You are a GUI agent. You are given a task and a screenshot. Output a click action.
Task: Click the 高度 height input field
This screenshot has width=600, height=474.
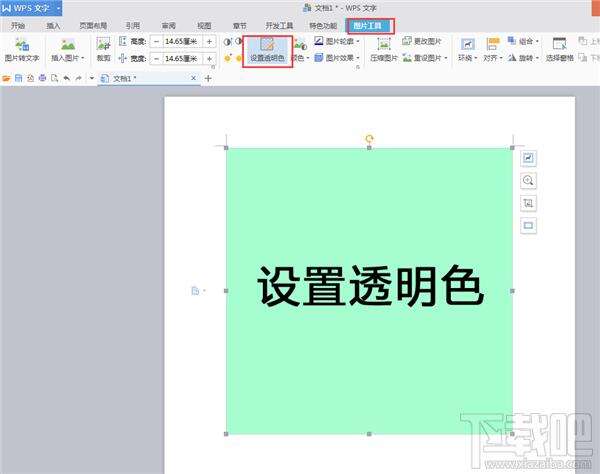click(x=183, y=41)
